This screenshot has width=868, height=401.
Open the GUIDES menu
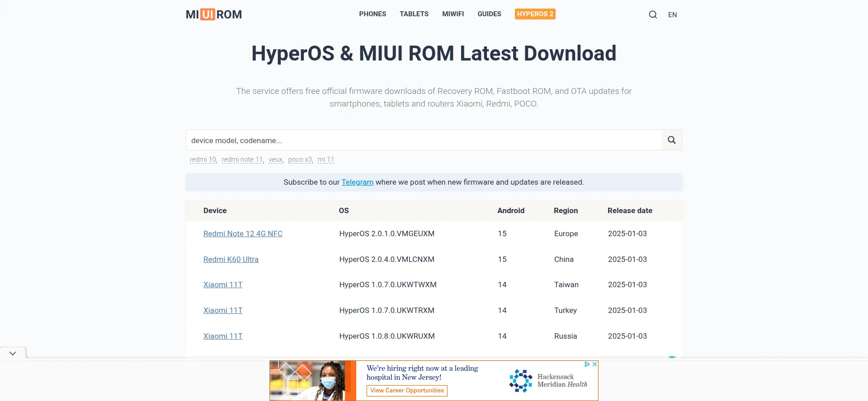click(x=489, y=14)
